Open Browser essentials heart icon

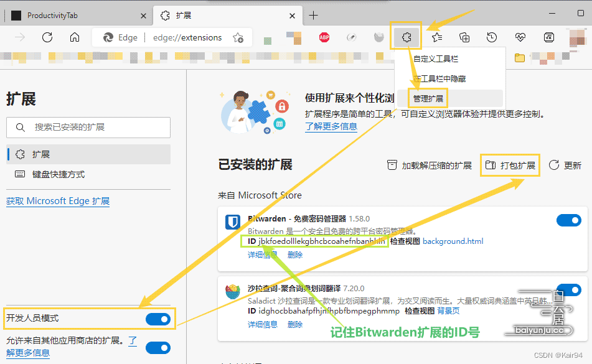click(520, 37)
